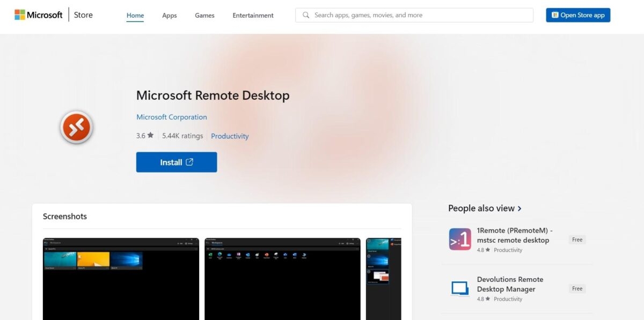Open 1Remote (PRemoteM) mstsc remote desktop

point(515,235)
